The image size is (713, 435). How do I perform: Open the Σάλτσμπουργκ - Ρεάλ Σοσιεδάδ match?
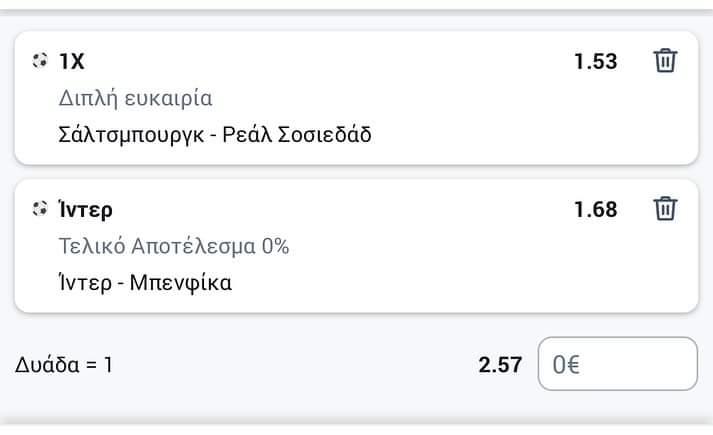coord(215,135)
